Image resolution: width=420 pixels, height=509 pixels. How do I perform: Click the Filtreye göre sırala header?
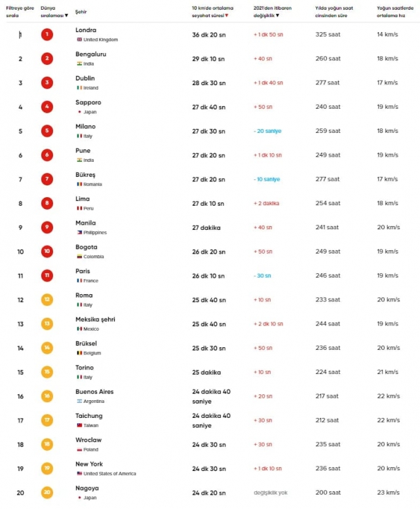20,12
